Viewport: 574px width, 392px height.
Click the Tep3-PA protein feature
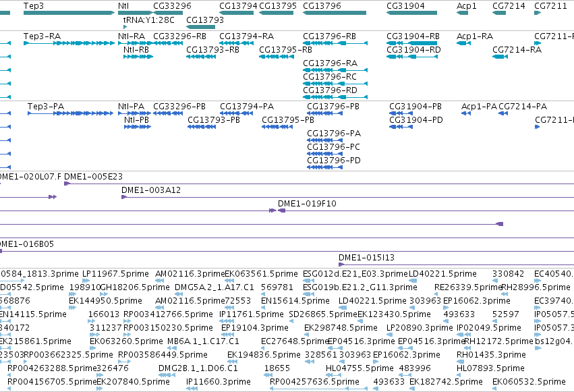[x=71, y=113]
